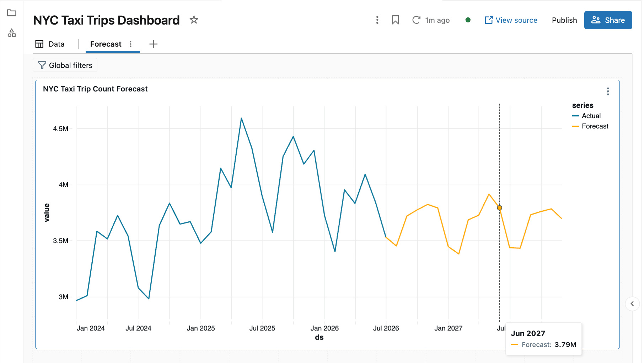Open Global filters
Image resolution: width=644 pixels, height=363 pixels.
[65, 65]
